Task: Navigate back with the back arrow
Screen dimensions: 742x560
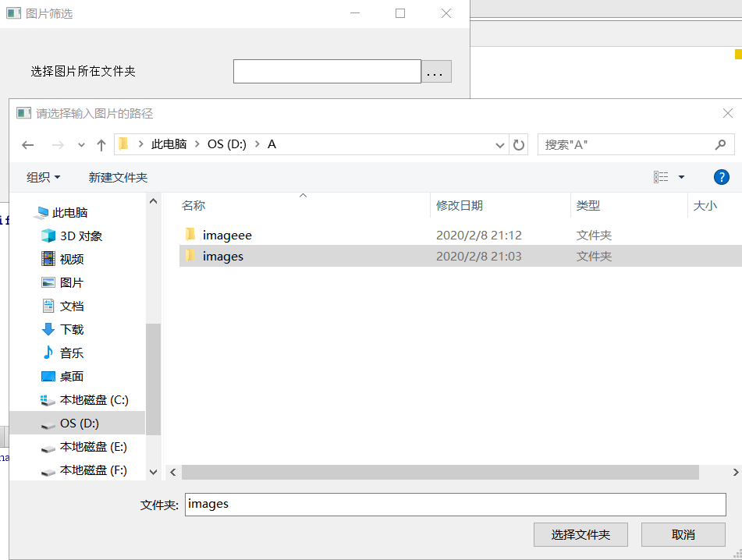Action: click(28, 144)
